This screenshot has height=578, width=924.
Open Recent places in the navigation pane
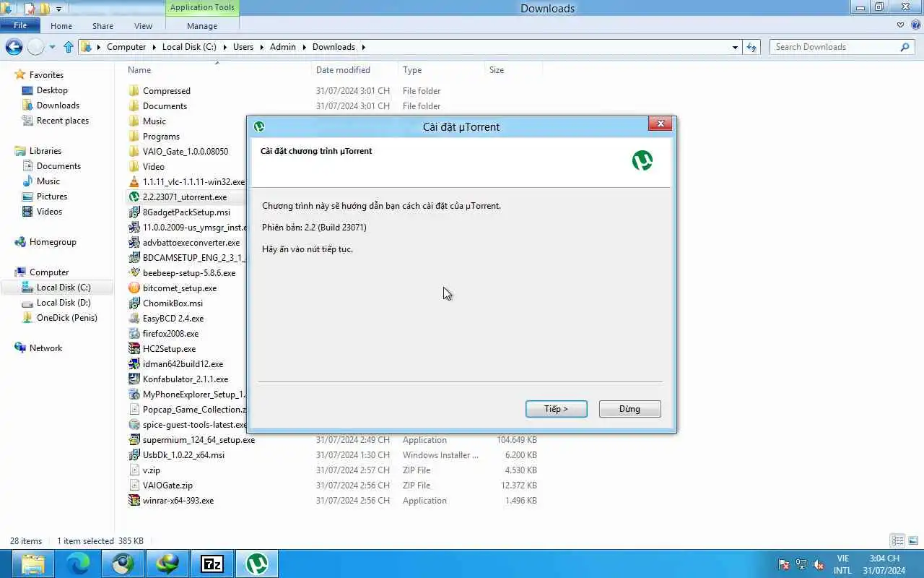click(63, 121)
